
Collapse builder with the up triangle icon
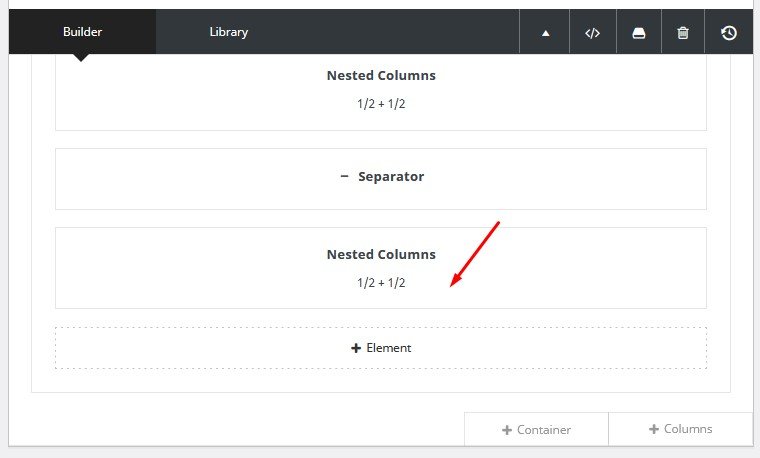pos(546,33)
